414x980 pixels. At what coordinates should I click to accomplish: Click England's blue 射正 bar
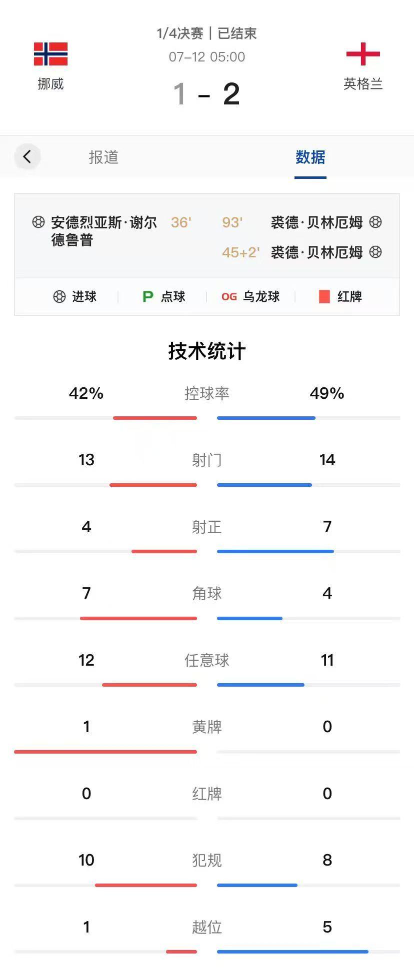click(x=275, y=551)
